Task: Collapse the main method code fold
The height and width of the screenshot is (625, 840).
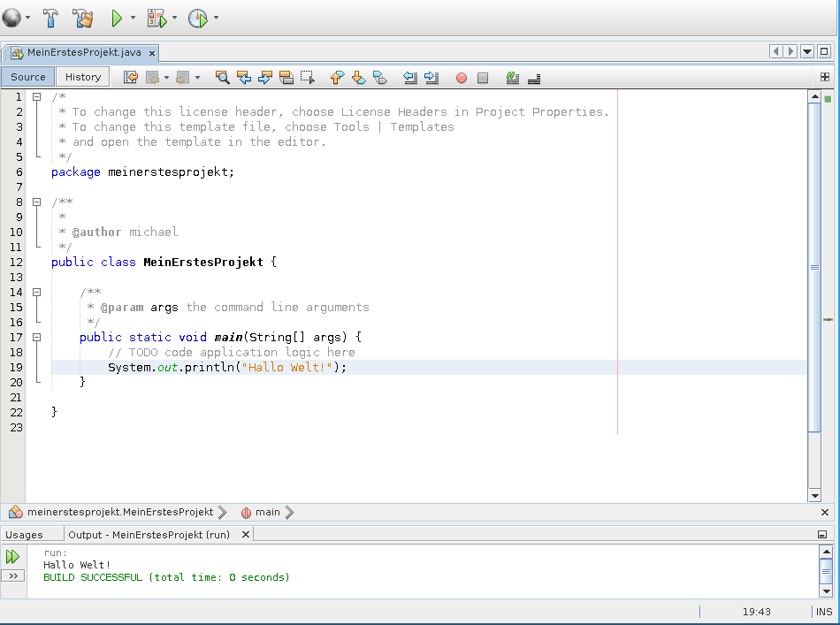Action: [x=37, y=337]
